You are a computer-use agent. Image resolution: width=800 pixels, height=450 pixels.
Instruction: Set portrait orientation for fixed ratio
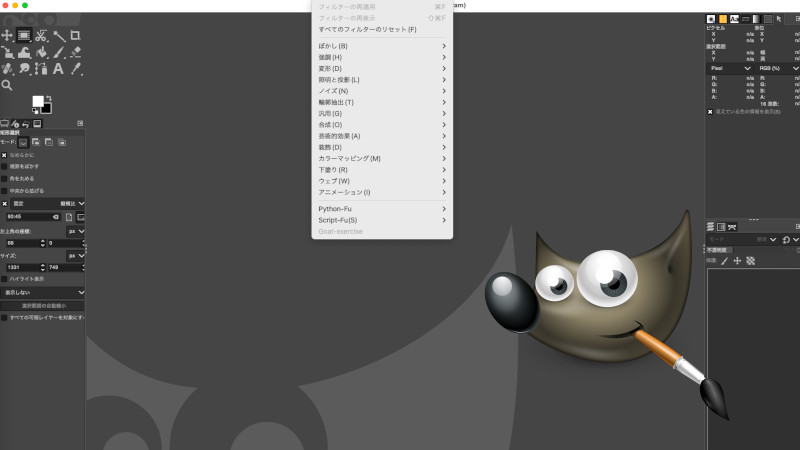(69, 217)
